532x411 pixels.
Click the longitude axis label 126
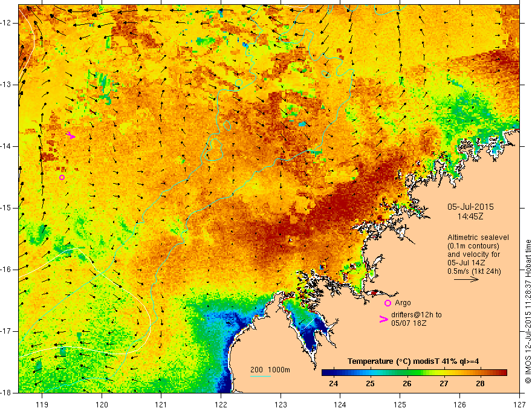(x=459, y=404)
